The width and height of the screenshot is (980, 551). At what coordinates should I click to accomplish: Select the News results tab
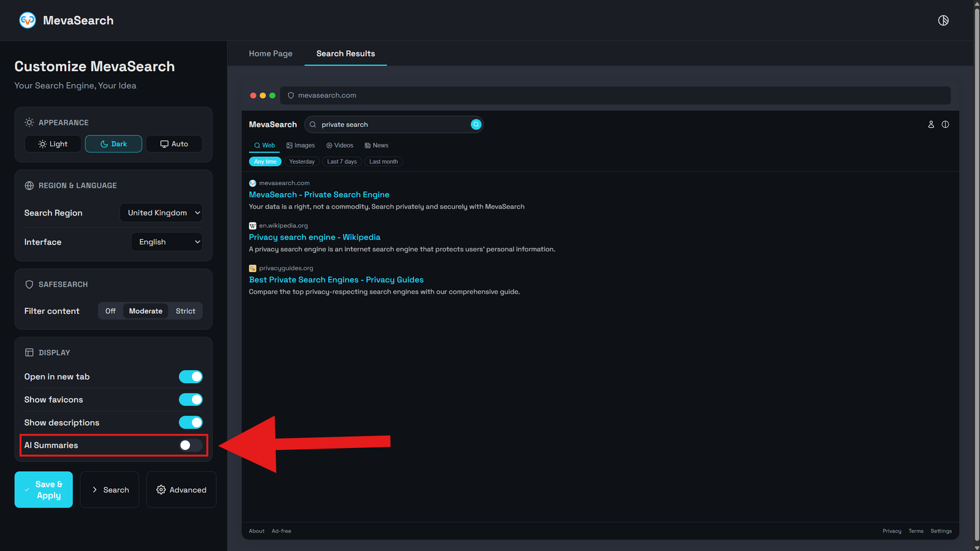376,145
